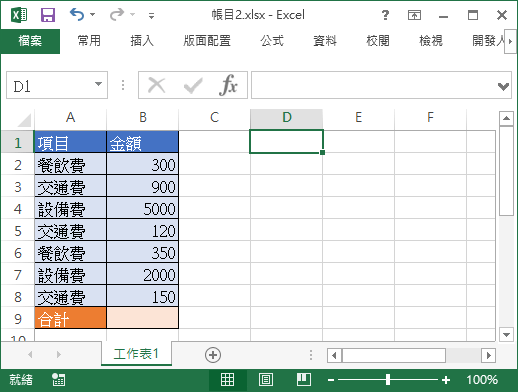Expand the formula bar chevron
This screenshot has height=392, width=518.
503,86
